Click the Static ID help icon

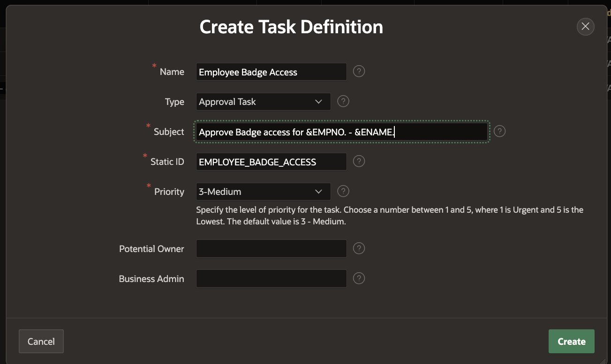point(359,162)
